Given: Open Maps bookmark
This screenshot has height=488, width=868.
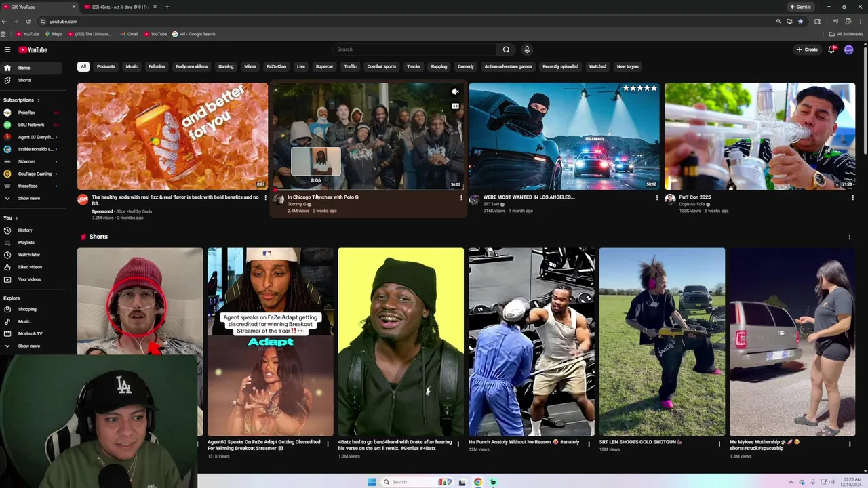Looking at the screenshot, I should click(54, 34).
